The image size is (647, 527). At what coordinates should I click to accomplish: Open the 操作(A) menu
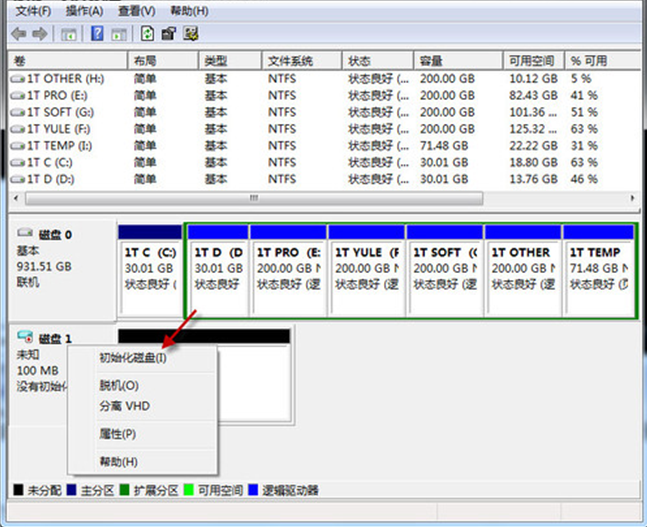(84, 11)
